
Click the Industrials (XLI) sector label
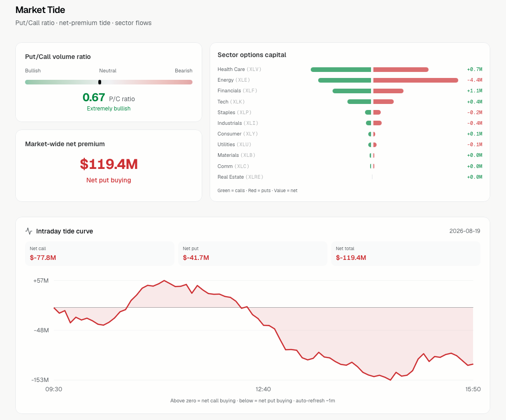click(238, 123)
